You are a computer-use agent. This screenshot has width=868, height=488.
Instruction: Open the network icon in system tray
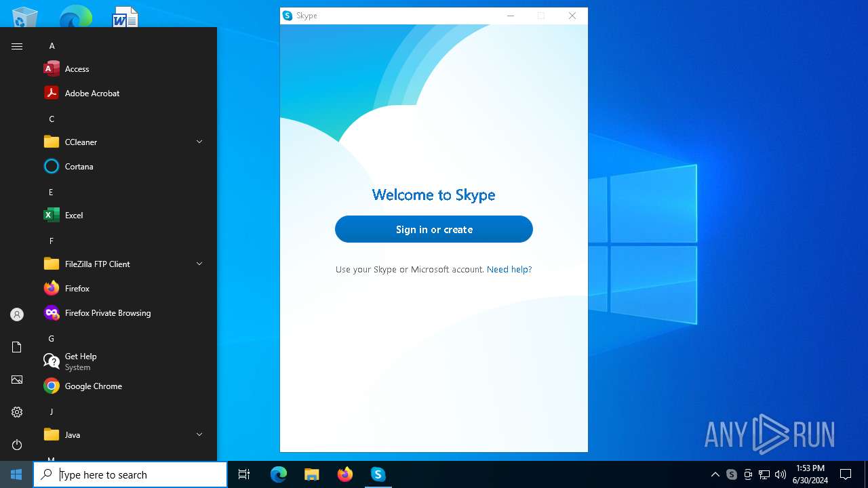(x=764, y=474)
